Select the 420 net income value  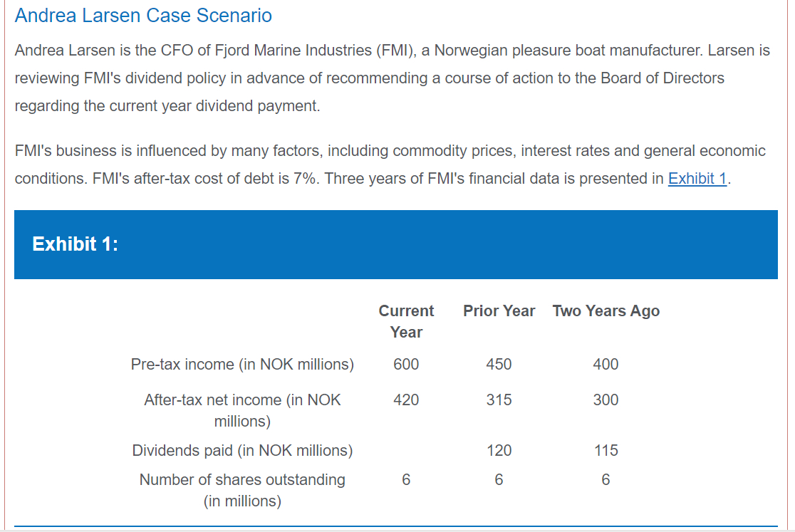[406, 400]
